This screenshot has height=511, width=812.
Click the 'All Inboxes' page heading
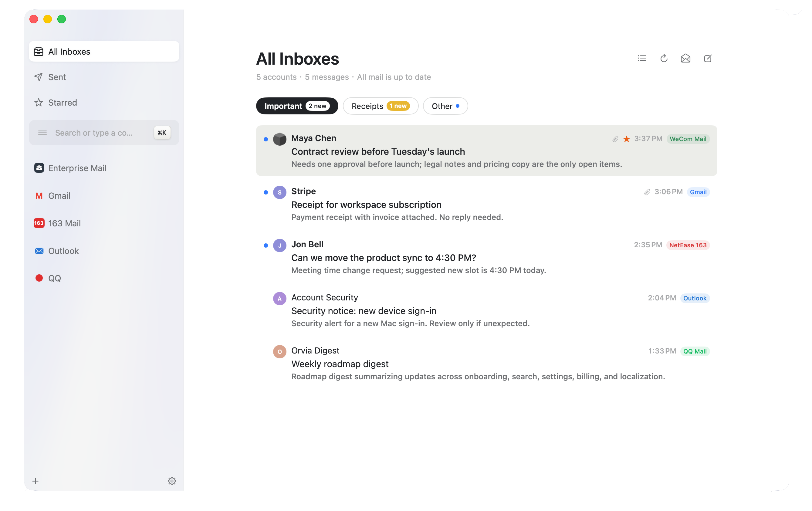(x=297, y=59)
